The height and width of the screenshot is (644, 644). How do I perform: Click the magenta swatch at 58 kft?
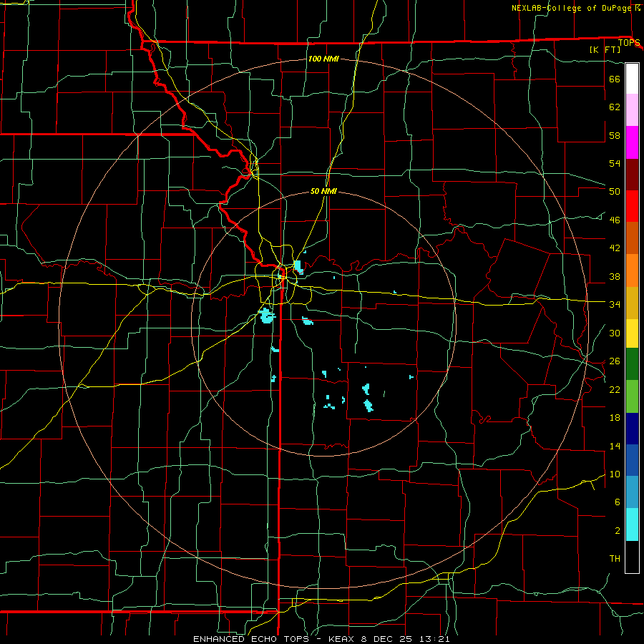[x=632, y=142]
